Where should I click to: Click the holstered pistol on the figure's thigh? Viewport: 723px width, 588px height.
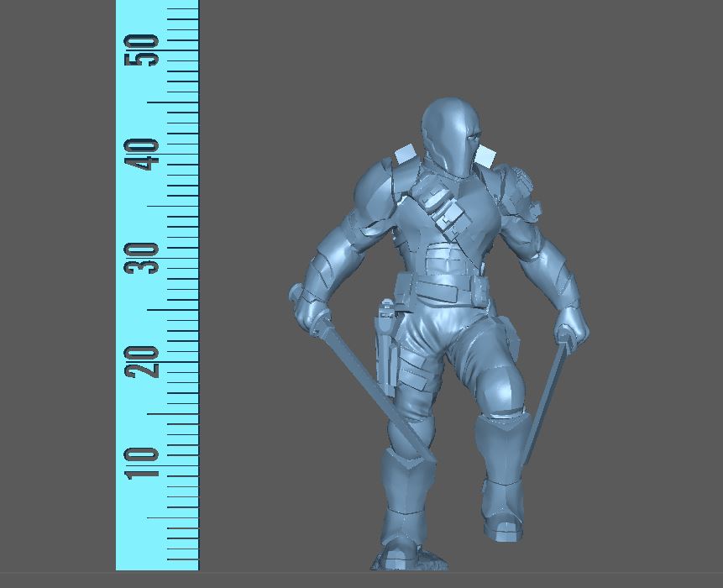[386, 340]
